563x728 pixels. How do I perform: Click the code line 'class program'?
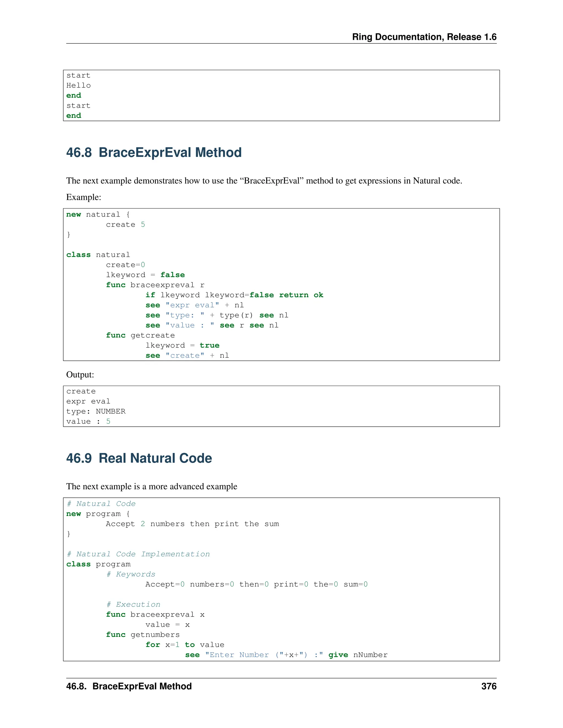point(98,564)
